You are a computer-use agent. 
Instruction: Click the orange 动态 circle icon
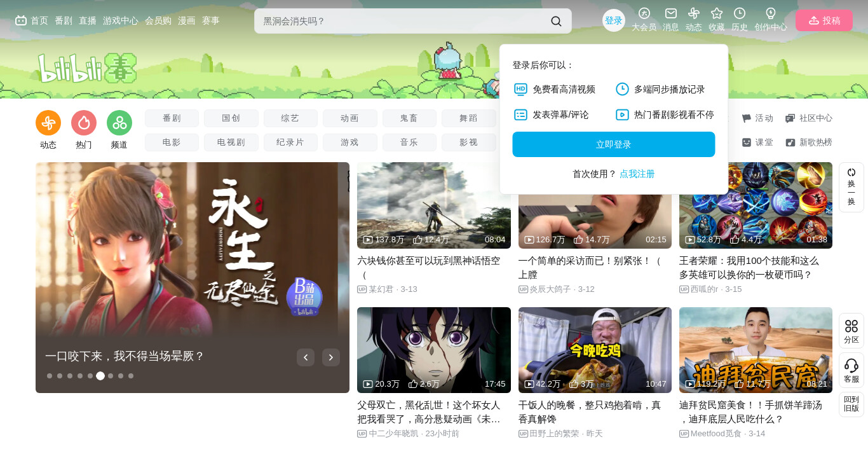click(48, 123)
